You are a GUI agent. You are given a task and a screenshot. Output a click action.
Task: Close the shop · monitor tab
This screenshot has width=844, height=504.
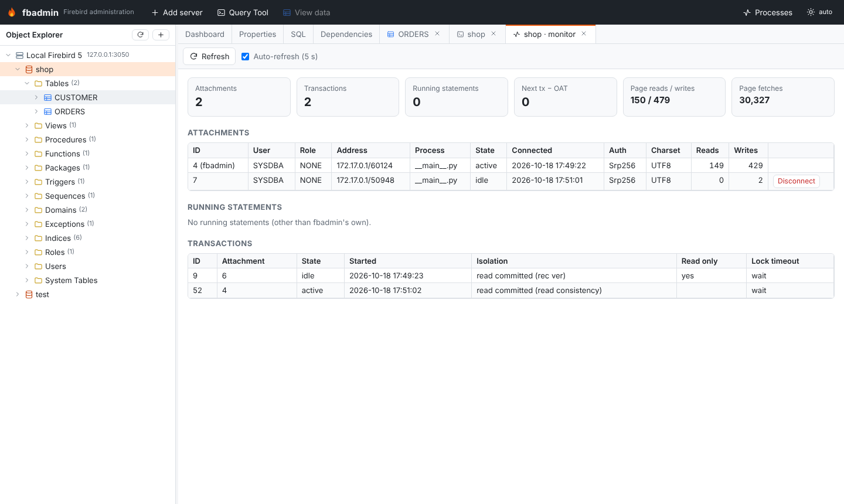584,34
